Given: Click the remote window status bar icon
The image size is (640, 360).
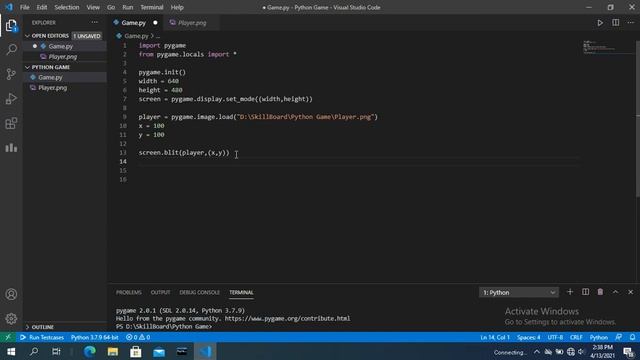Looking at the screenshot, I should click(8, 337).
